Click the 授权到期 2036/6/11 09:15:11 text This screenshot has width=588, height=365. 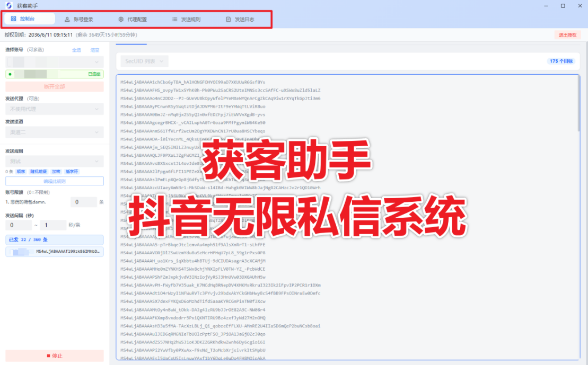tap(39, 35)
